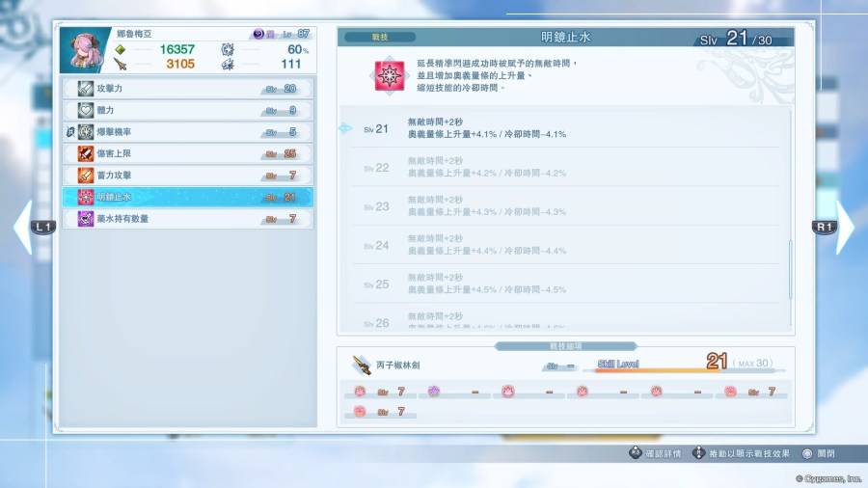Click the attack value 3105

180,65
